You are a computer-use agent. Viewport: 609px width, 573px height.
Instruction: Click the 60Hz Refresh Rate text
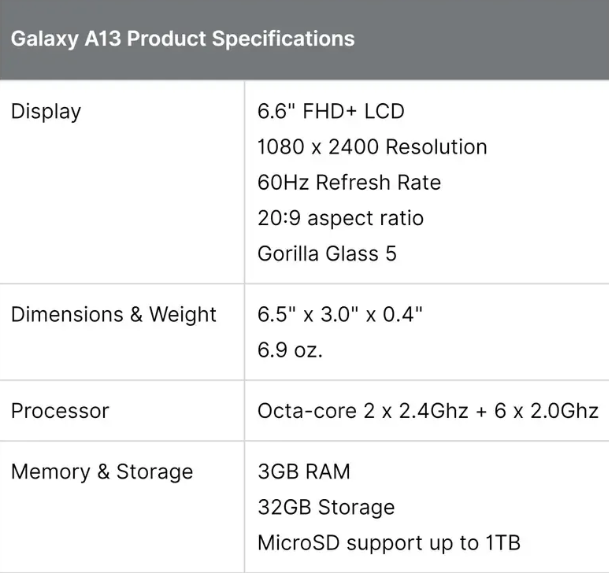click(349, 182)
